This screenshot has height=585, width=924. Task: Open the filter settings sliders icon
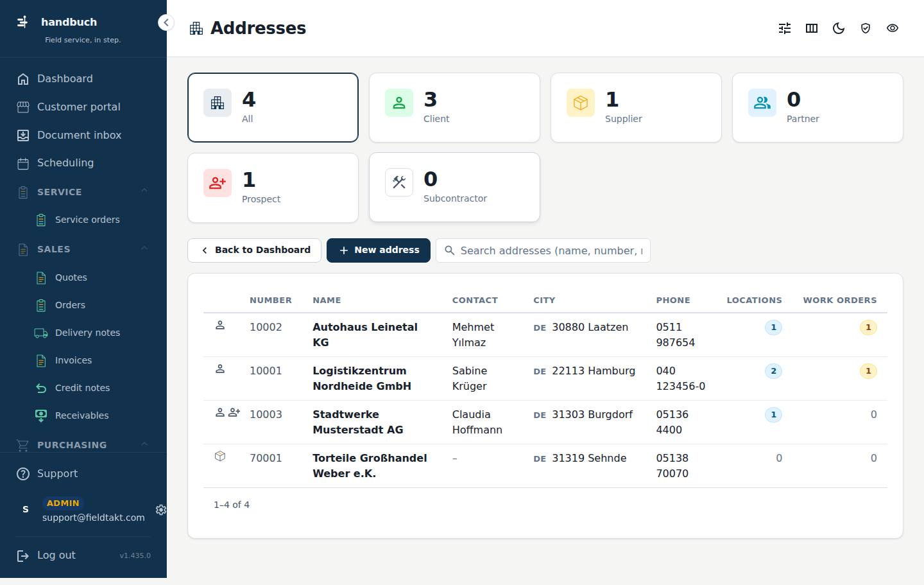tap(785, 28)
